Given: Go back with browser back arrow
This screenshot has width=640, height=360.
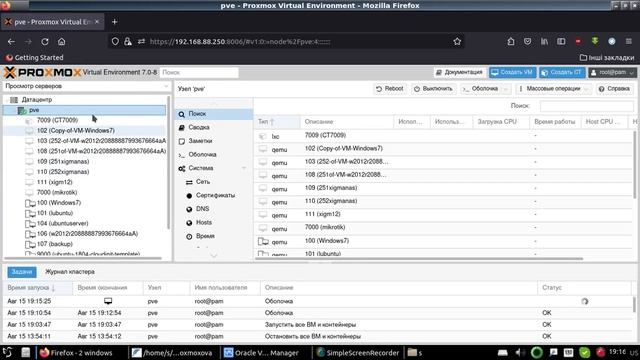Looking at the screenshot, I should click(11, 42).
